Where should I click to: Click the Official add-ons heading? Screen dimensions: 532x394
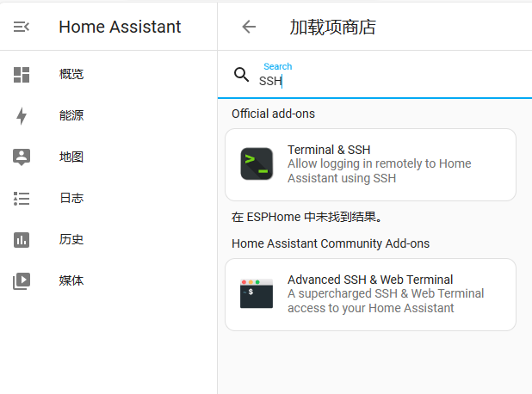(273, 114)
